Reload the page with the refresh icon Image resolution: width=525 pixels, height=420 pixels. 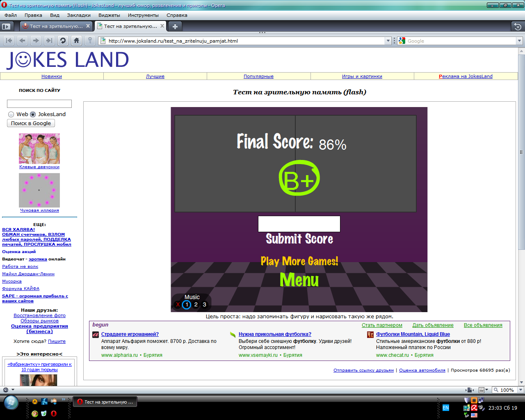(x=63, y=41)
